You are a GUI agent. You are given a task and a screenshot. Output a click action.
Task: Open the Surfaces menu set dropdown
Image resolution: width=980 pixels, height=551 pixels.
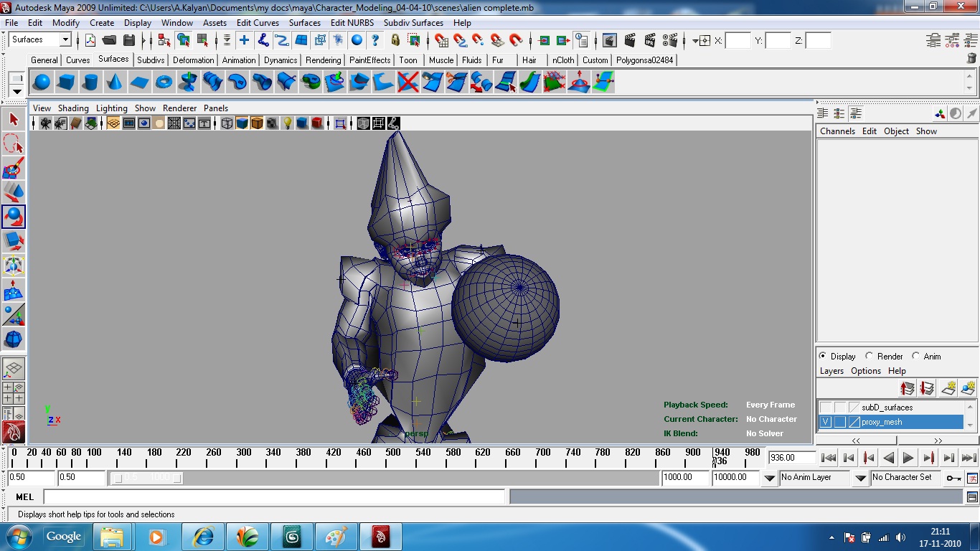click(65, 39)
